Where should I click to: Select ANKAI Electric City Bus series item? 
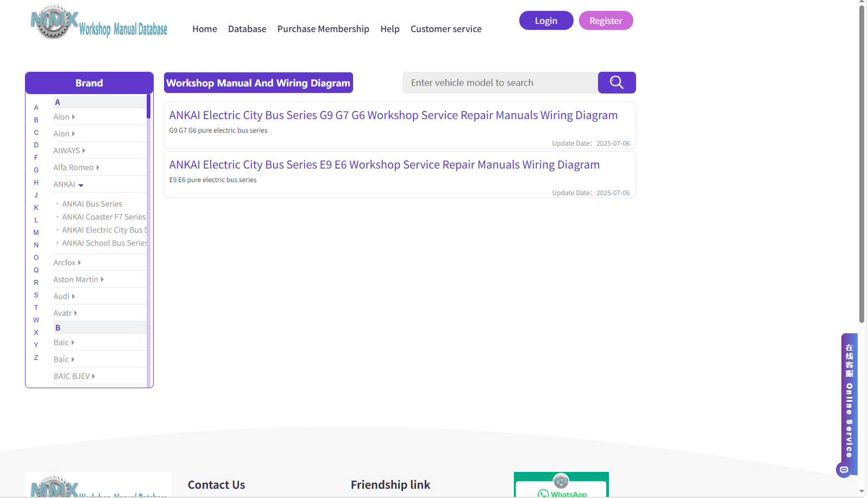[x=104, y=230]
